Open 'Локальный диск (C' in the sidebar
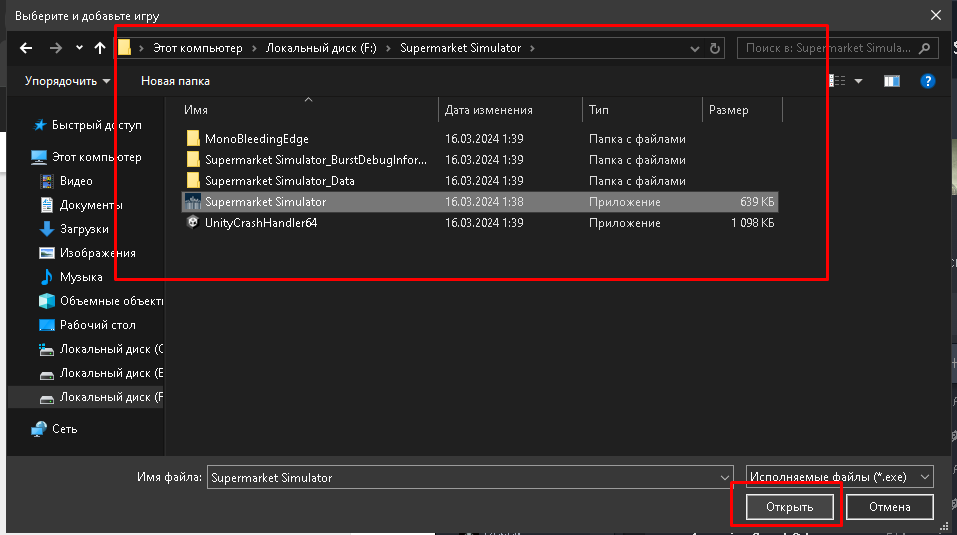Image resolution: width=957 pixels, height=535 pixels. pyautogui.click(x=111, y=349)
